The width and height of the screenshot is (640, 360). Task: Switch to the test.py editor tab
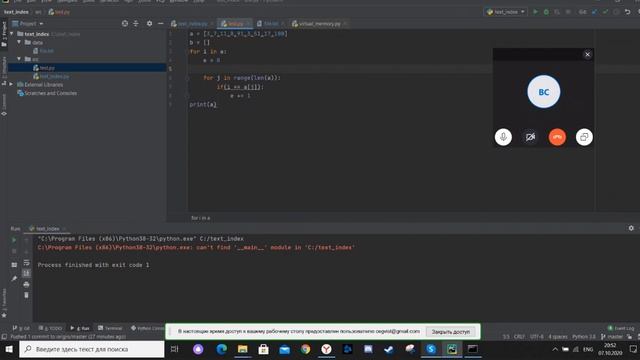tap(236, 24)
